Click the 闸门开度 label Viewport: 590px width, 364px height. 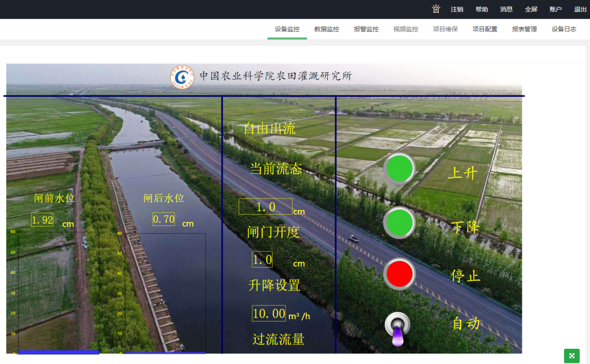273,232
